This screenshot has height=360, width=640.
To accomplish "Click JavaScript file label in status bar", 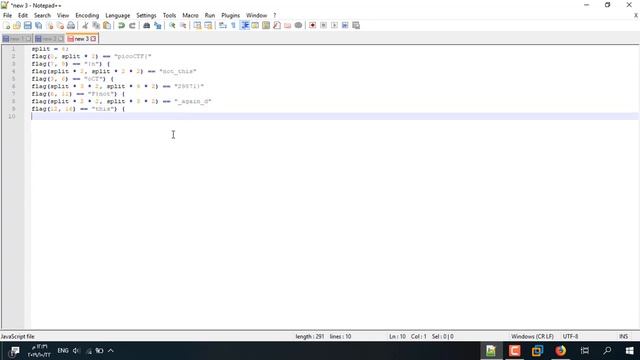I will (x=18, y=336).
